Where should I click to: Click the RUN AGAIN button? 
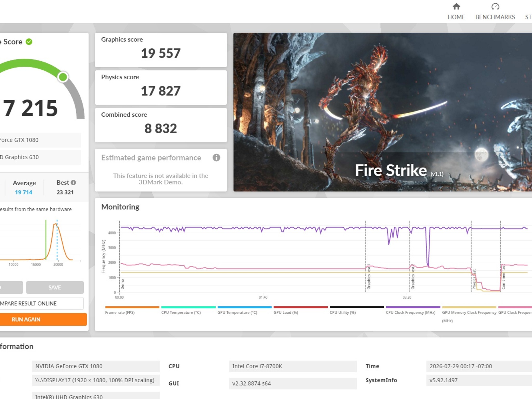pyautogui.click(x=43, y=319)
